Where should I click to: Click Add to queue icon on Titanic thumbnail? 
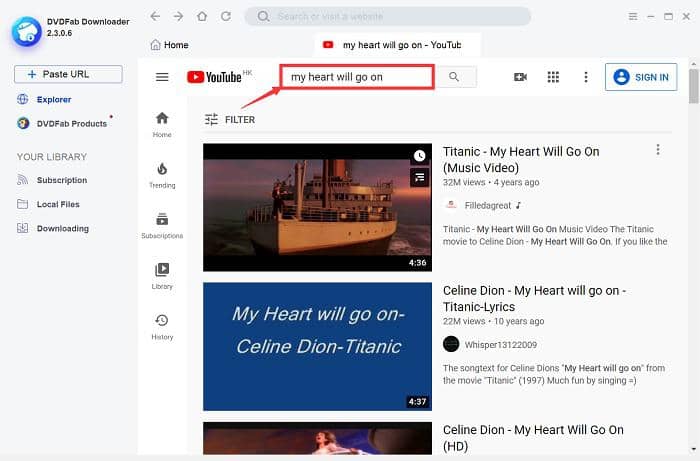419,178
